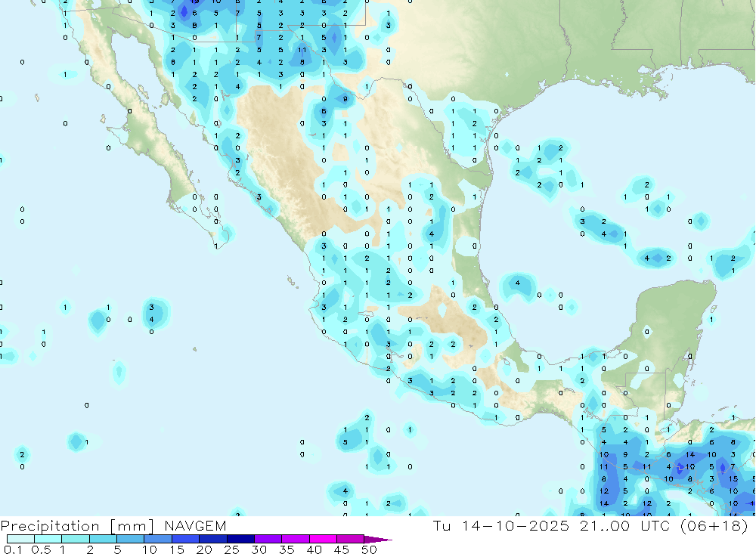Select the 45–50 mm legend swatch
The height and width of the screenshot is (554, 756).
click(x=350, y=539)
